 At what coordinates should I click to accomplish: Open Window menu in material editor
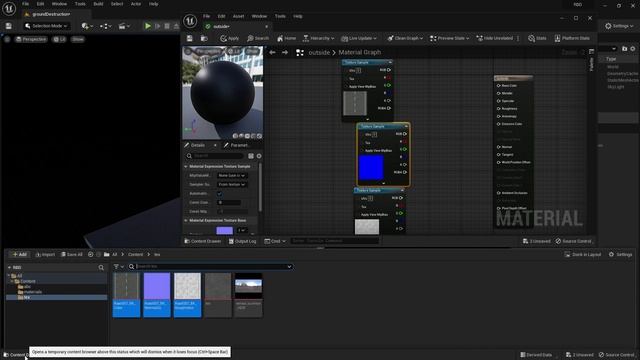coord(259,16)
